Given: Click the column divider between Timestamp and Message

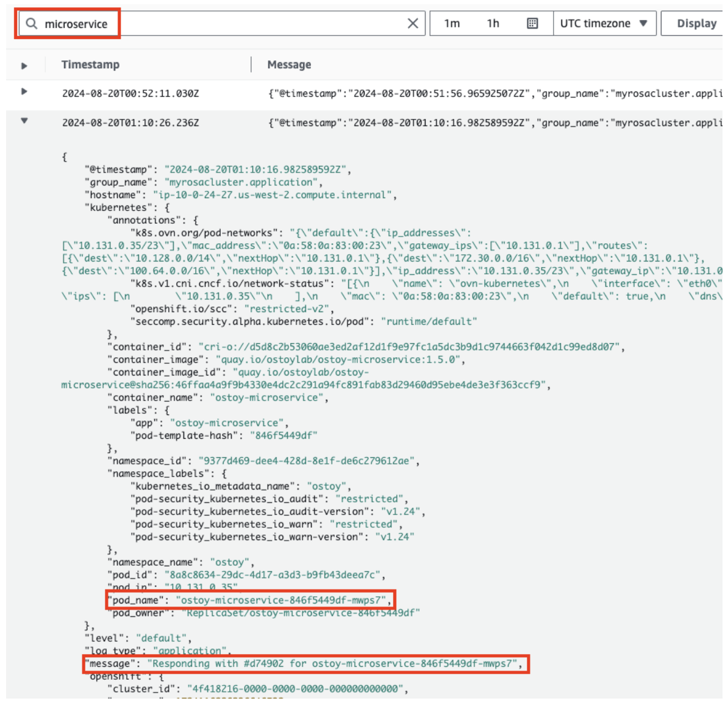Looking at the screenshot, I should coord(251,65).
